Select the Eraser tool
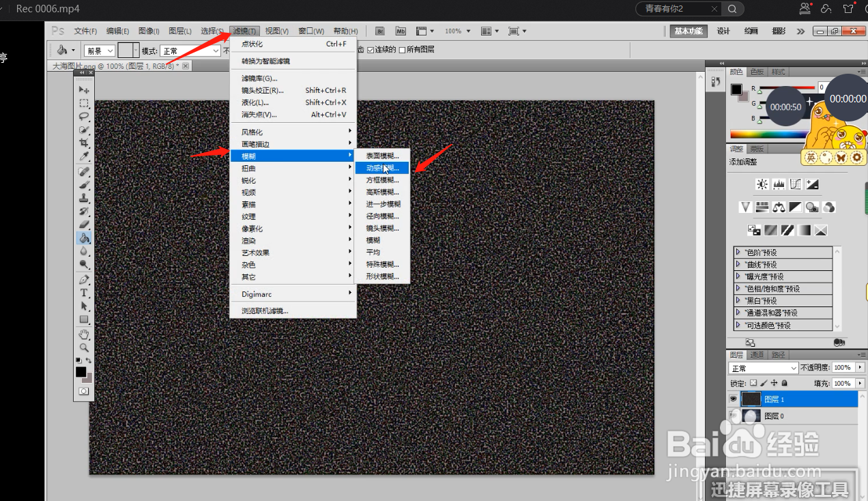868x501 pixels. coord(84,225)
